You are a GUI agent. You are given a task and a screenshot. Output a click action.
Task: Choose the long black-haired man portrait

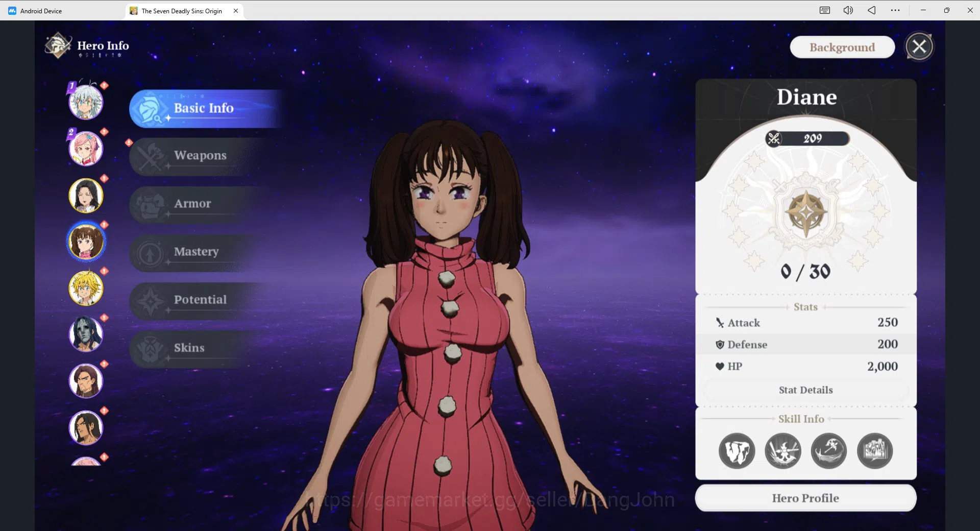pos(86,427)
